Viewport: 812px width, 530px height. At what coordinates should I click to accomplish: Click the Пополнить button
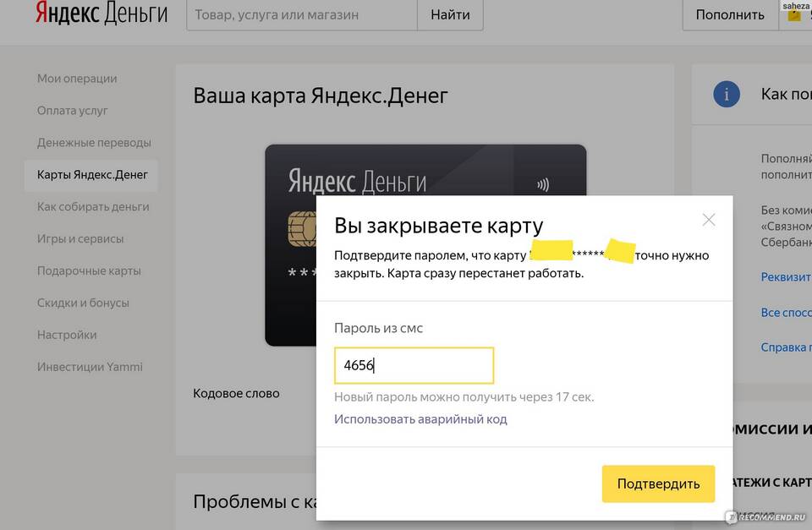730,14
